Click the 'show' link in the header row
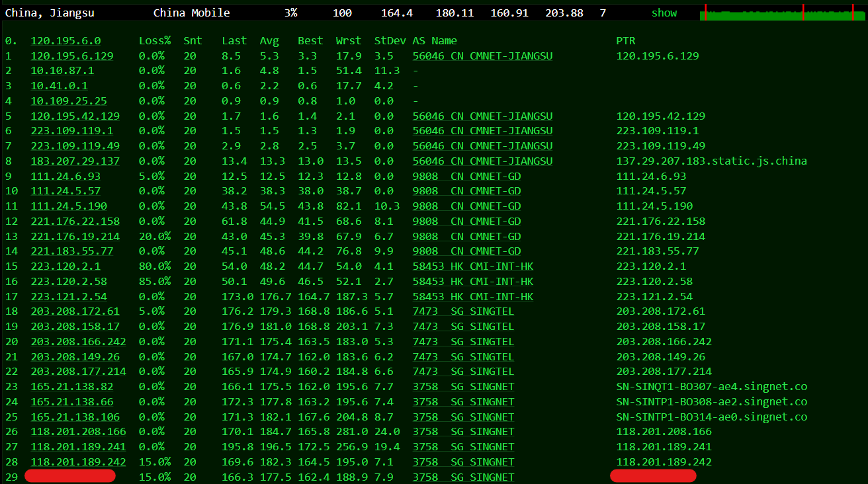The height and width of the screenshot is (484, 868). tap(664, 13)
